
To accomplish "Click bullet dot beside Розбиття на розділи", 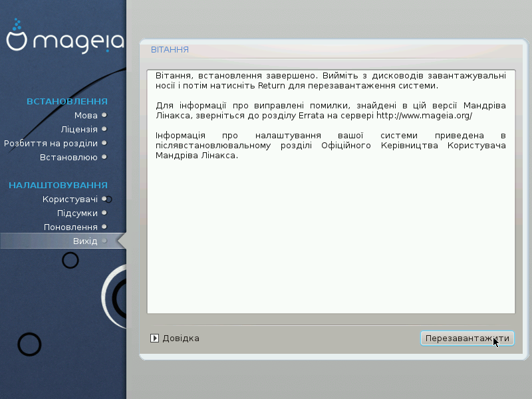I will [104, 143].
